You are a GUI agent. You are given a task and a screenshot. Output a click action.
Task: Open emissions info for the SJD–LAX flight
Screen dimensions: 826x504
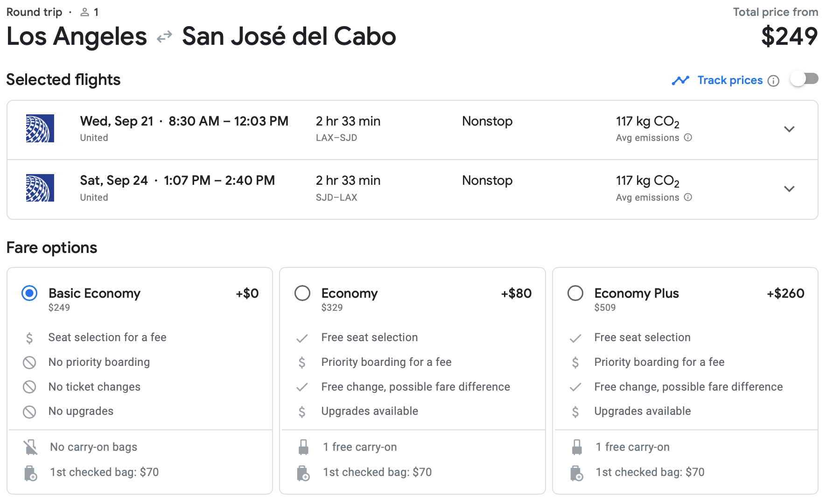click(x=688, y=197)
